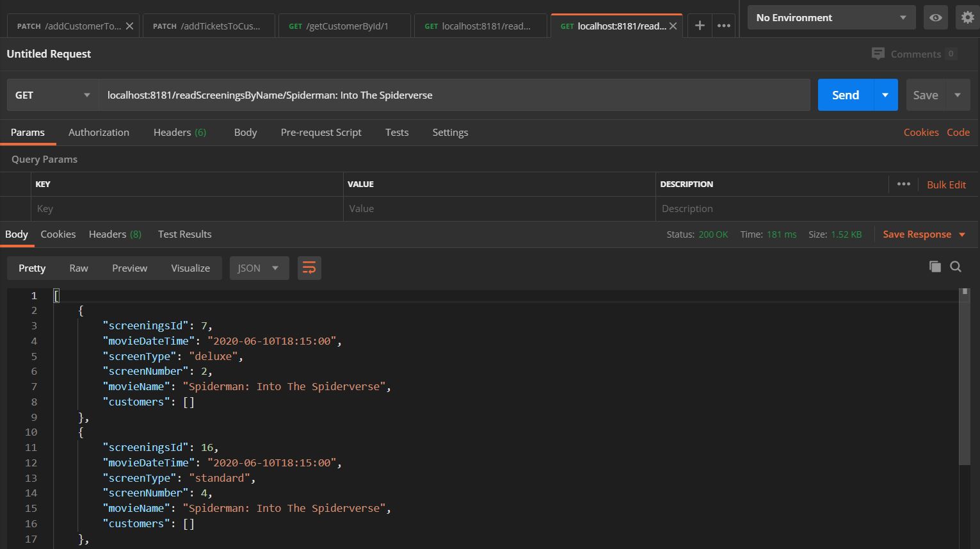The height and width of the screenshot is (549, 980).
Task: Click the Untitled Request title
Action: [49, 54]
